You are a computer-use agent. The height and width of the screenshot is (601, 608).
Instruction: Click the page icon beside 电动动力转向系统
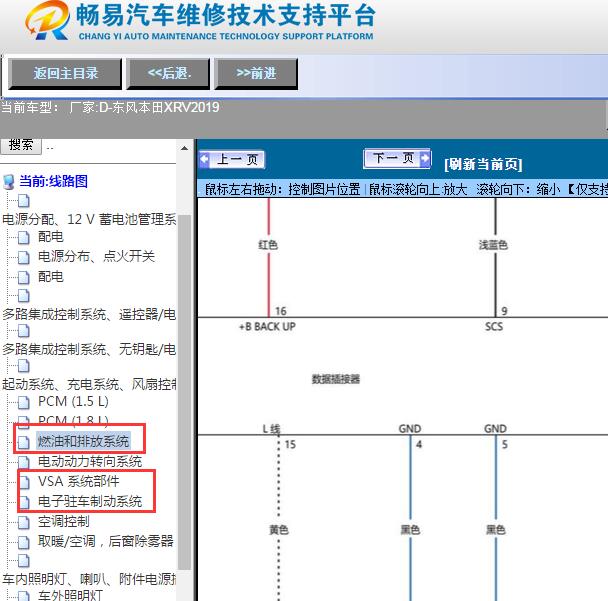pyautogui.click(x=24, y=462)
